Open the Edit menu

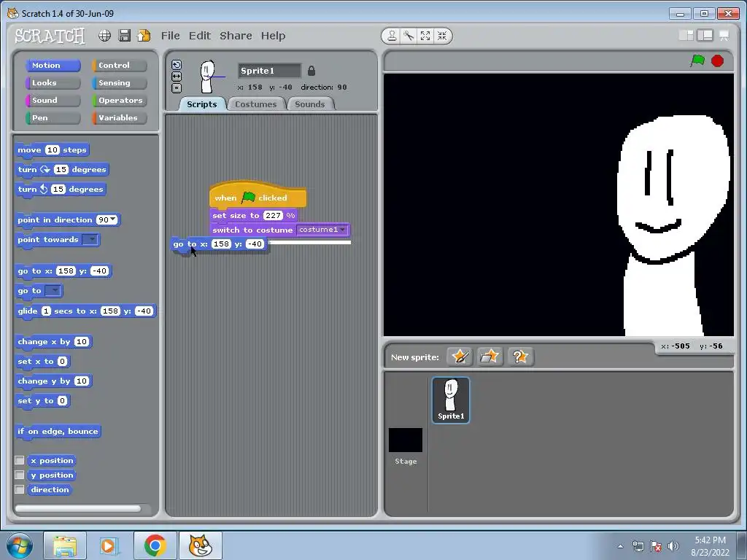(x=200, y=36)
